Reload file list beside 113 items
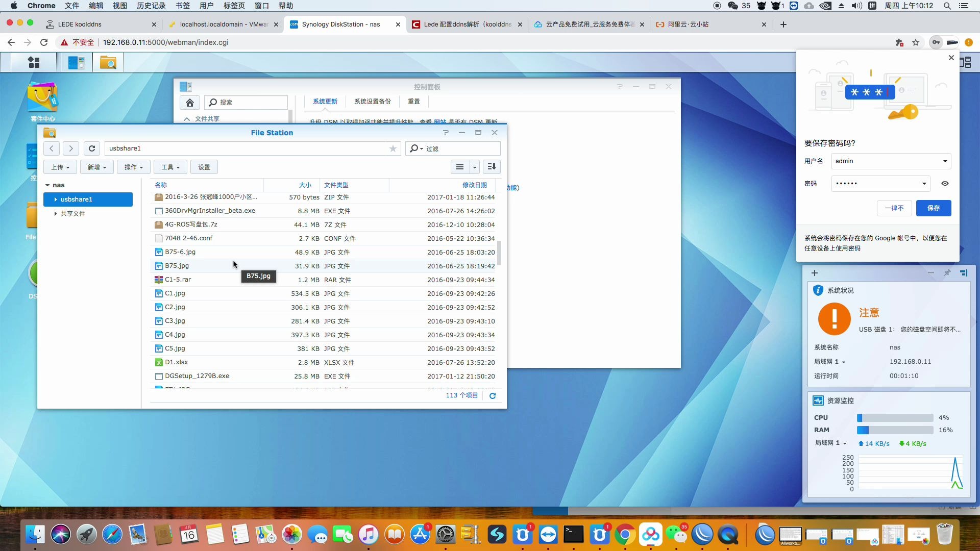Screen dimensions: 980x551 493,396
